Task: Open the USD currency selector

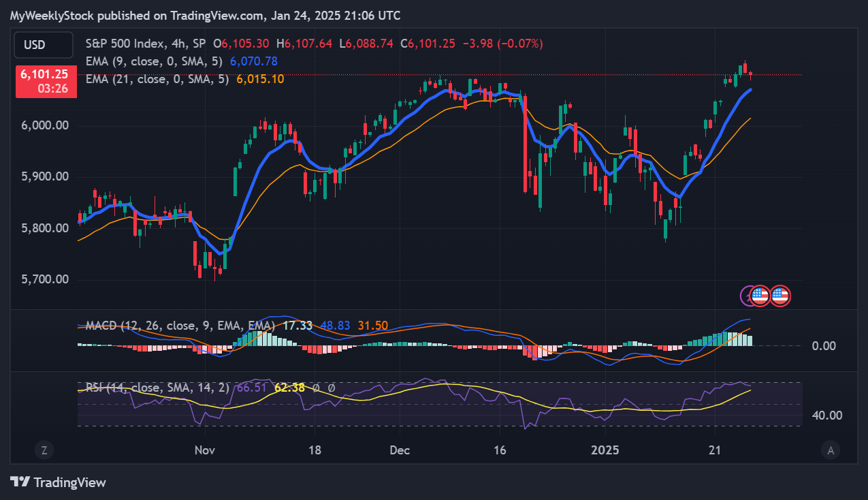Action: [x=44, y=45]
